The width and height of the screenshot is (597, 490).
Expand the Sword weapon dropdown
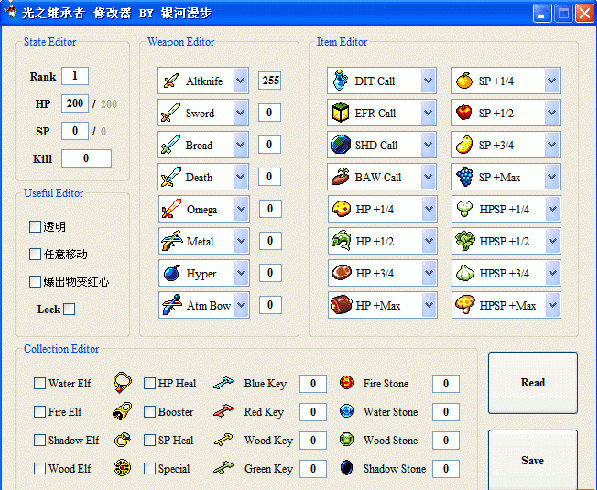pos(240,113)
